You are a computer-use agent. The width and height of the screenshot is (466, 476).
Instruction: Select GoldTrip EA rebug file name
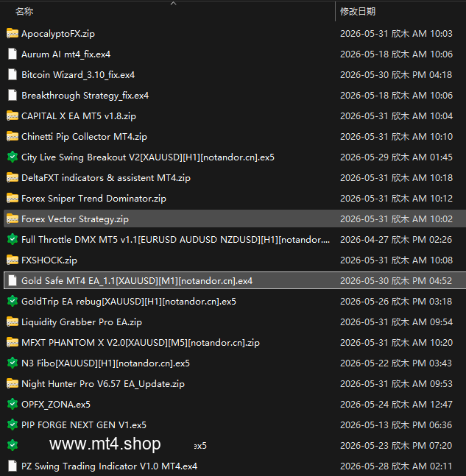[x=129, y=302]
